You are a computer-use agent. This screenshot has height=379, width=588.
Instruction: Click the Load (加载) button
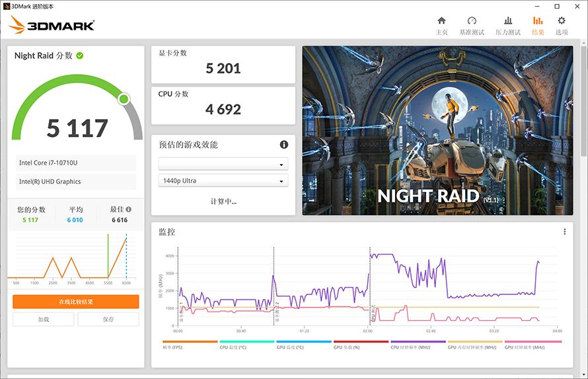44,319
